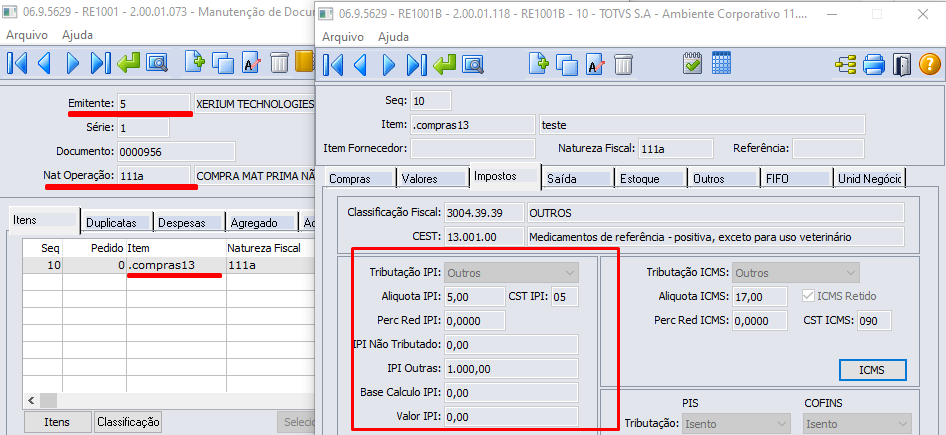Click green Go To arrow in RE1001 window
The width and height of the screenshot is (946, 435).
point(129,63)
